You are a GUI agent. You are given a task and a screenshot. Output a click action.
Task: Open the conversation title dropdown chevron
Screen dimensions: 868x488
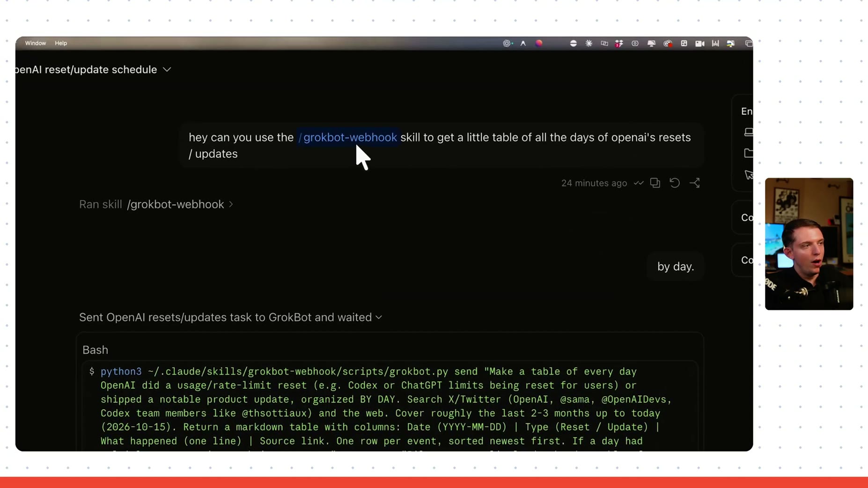pos(167,70)
